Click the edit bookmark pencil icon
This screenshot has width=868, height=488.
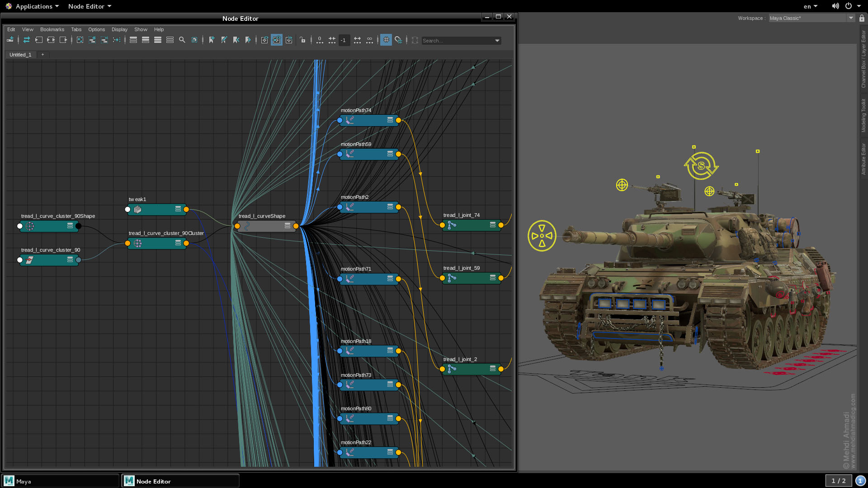[224, 40]
